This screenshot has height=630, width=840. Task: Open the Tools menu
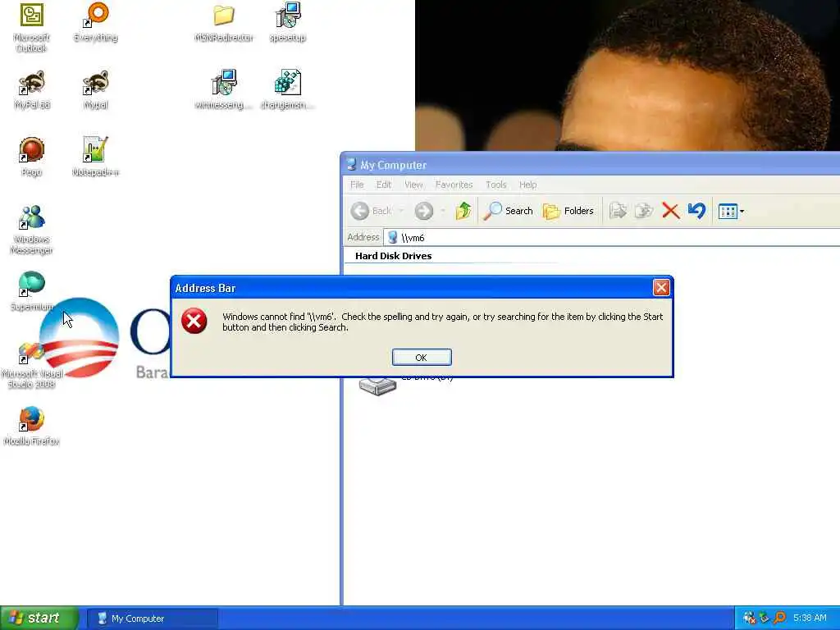coord(496,185)
